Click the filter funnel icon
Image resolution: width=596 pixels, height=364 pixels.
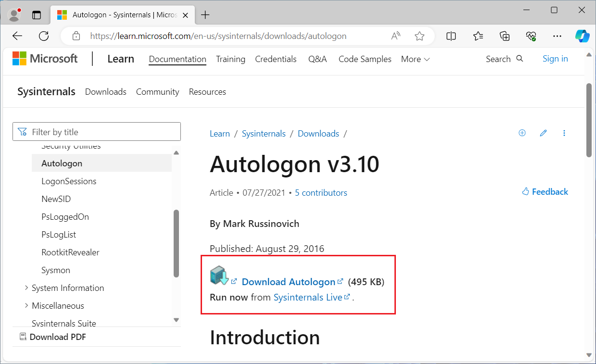click(22, 132)
